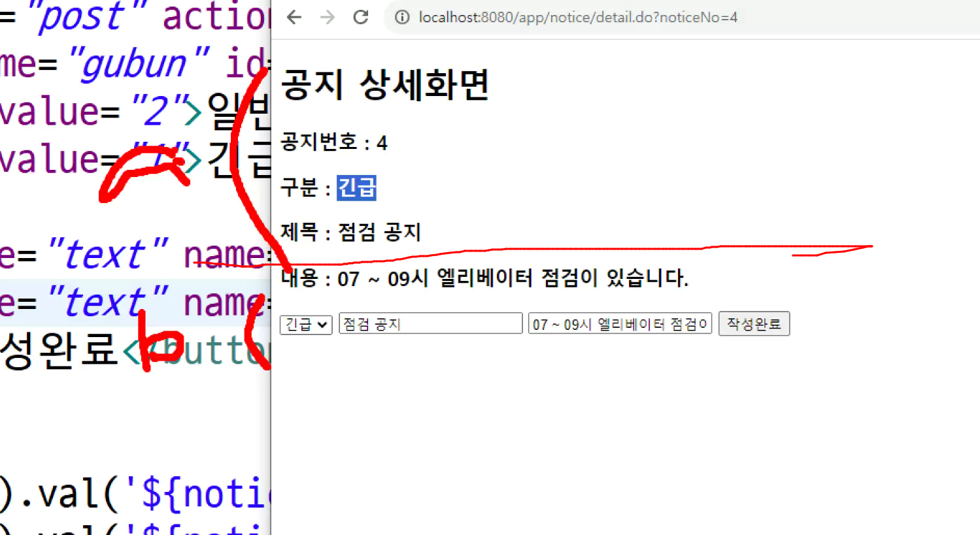Screen dimensions: 980x535
Task: Go forward in the browser
Action: pyautogui.click(x=328, y=18)
